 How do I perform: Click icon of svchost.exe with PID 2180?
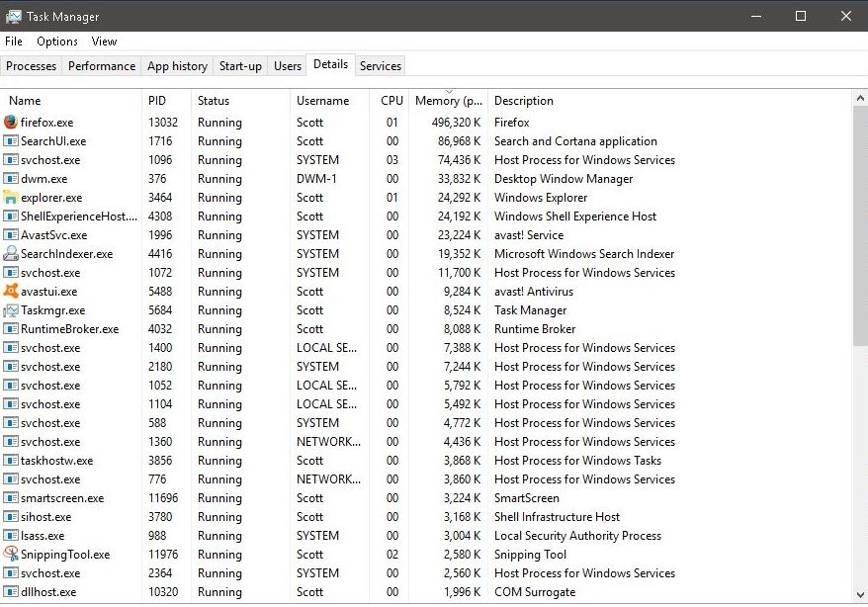click(x=11, y=367)
